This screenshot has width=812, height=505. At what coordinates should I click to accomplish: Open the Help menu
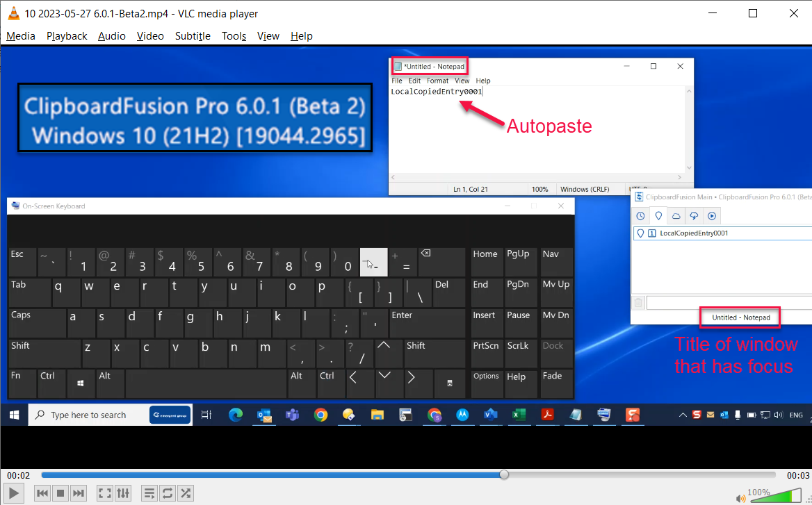pos(302,36)
